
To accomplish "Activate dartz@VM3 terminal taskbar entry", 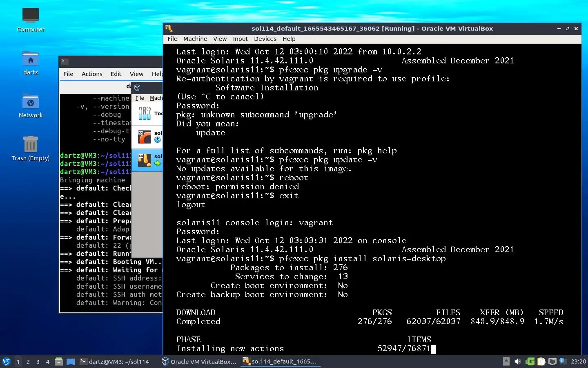I will (115, 361).
